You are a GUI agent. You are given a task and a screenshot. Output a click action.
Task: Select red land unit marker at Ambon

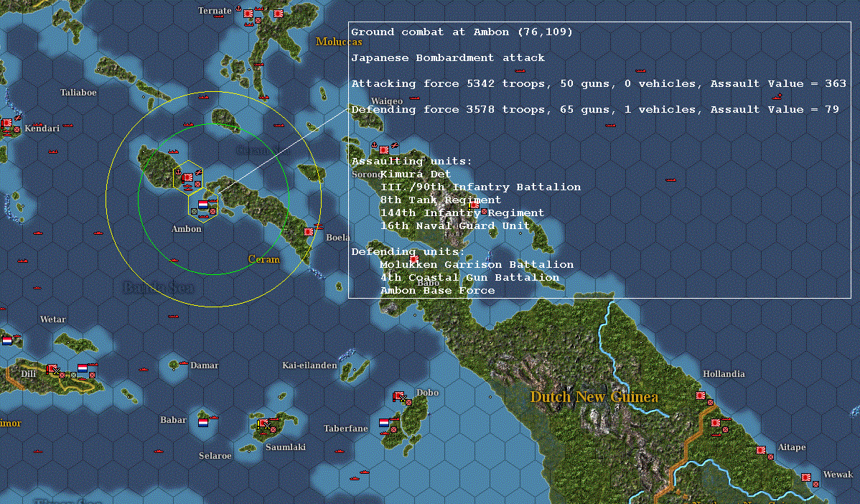coord(212,211)
